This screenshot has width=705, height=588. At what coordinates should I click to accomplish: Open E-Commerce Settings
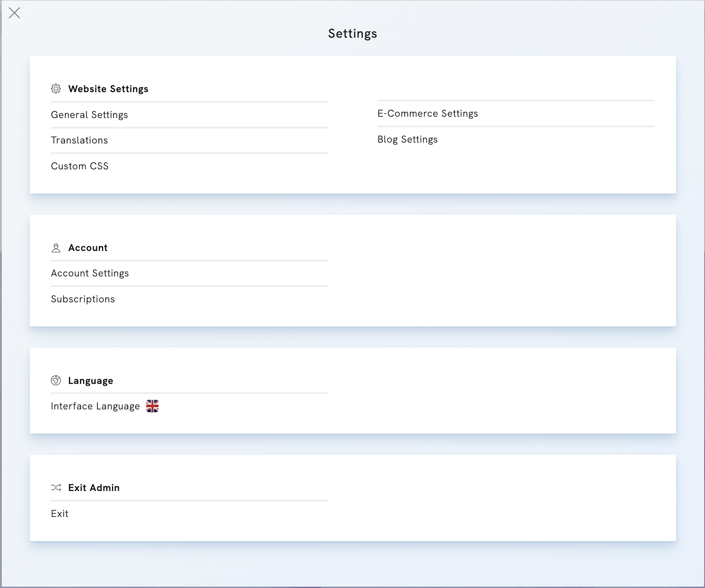428,113
